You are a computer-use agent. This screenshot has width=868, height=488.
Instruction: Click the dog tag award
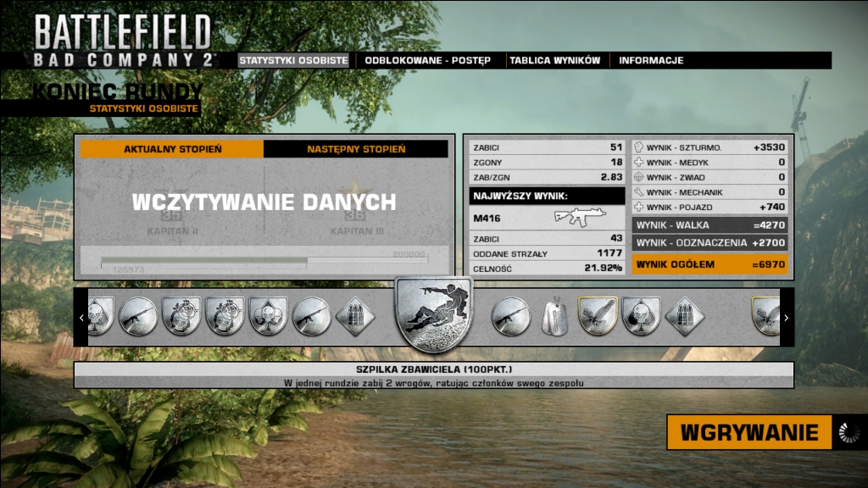coord(554,317)
